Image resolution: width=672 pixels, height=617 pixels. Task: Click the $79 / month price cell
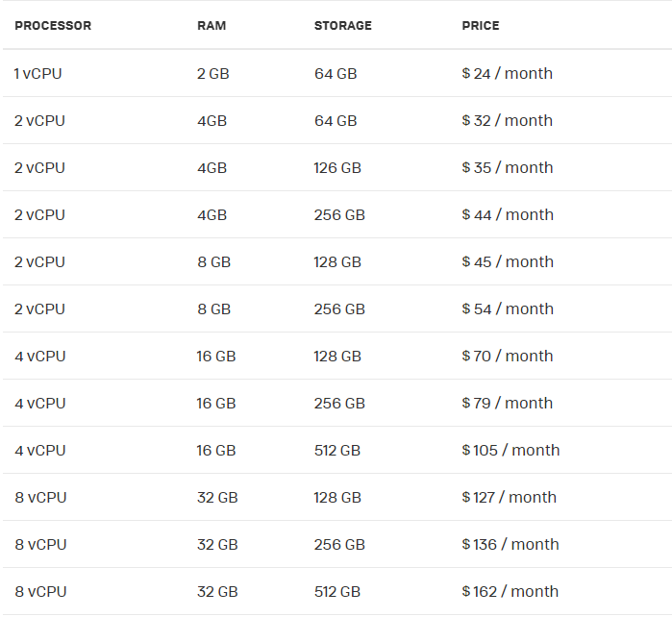[x=507, y=403]
